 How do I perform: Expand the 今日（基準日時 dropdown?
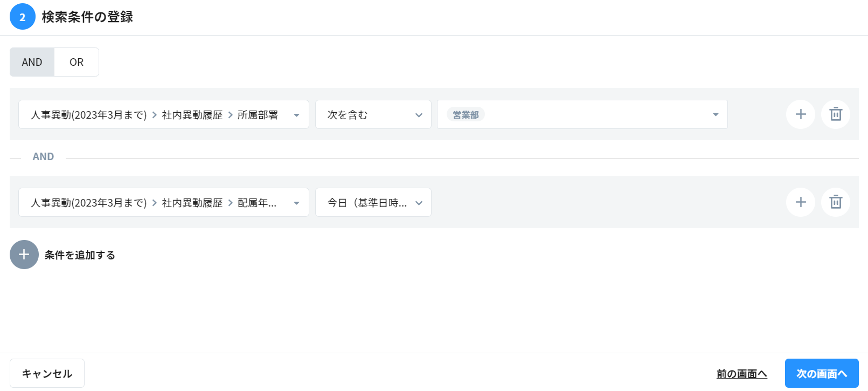point(373,202)
